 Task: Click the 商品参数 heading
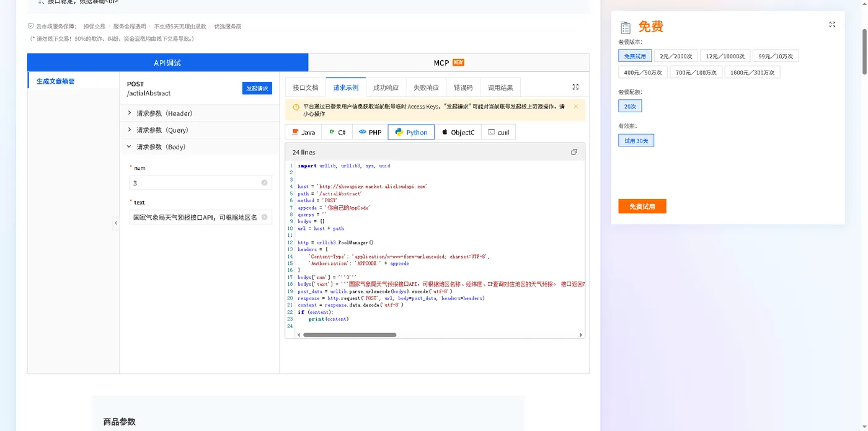pos(119,422)
